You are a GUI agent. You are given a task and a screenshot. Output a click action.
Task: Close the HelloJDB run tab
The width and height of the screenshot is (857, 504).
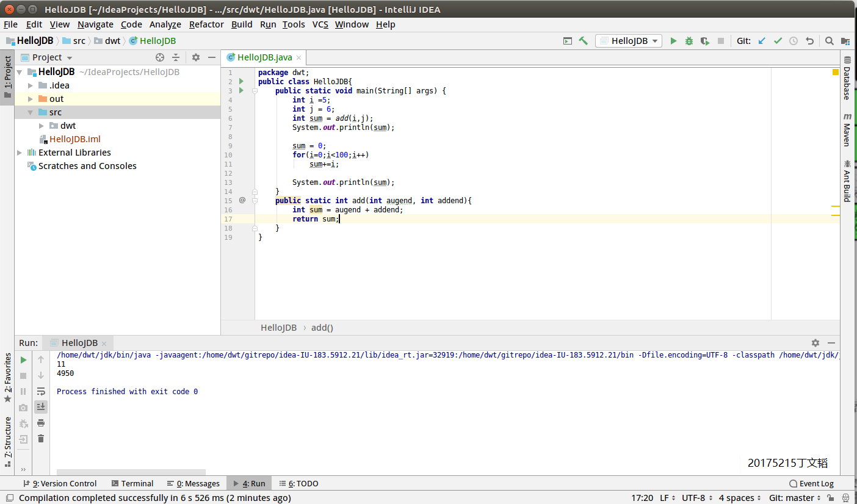click(x=104, y=344)
